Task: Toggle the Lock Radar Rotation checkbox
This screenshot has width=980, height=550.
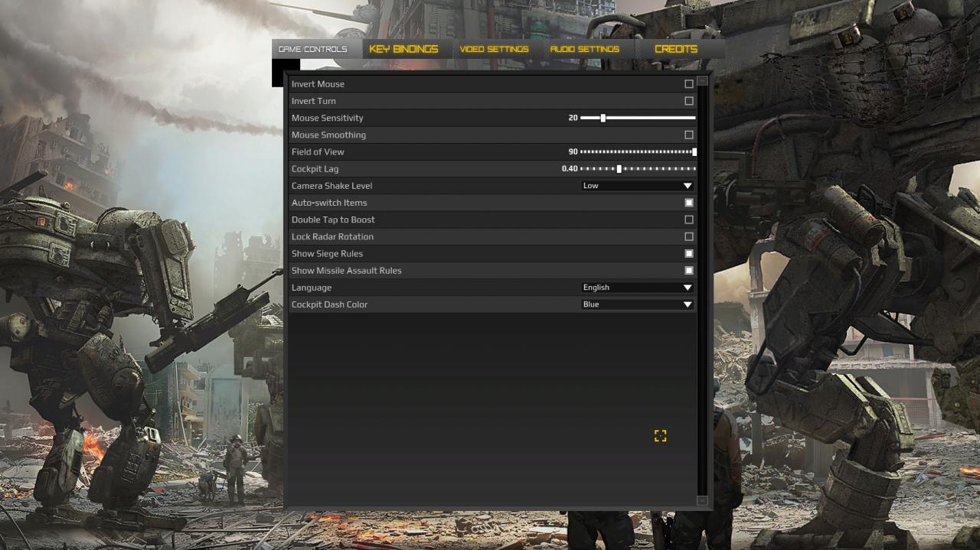Action: click(689, 236)
